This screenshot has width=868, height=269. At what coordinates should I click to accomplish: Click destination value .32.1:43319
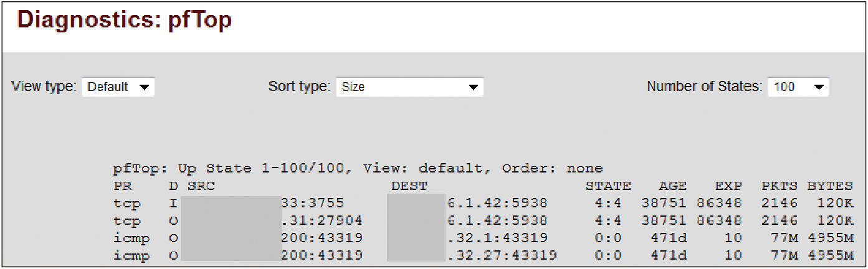(497, 238)
